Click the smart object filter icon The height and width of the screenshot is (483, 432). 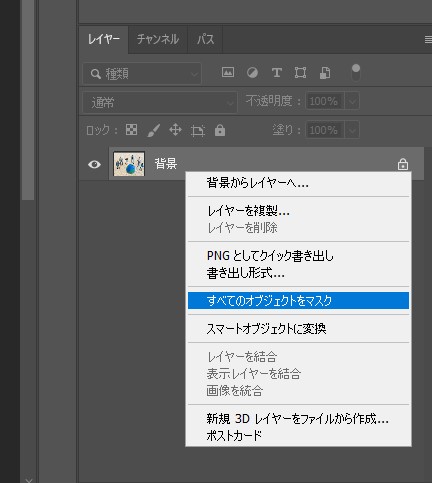tap(325, 72)
